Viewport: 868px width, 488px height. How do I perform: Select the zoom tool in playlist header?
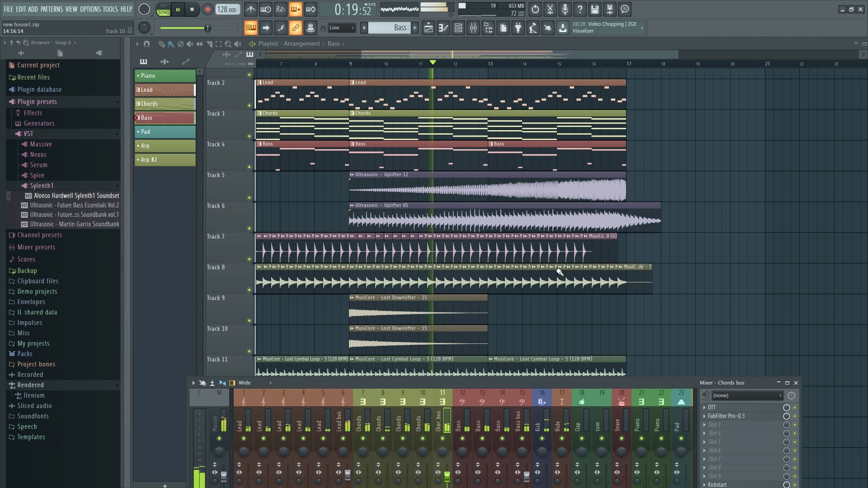(x=228, y=43)
